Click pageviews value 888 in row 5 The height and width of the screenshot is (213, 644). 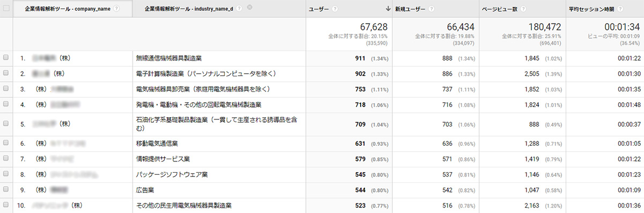pyautogui.click(x=535, y=124)
